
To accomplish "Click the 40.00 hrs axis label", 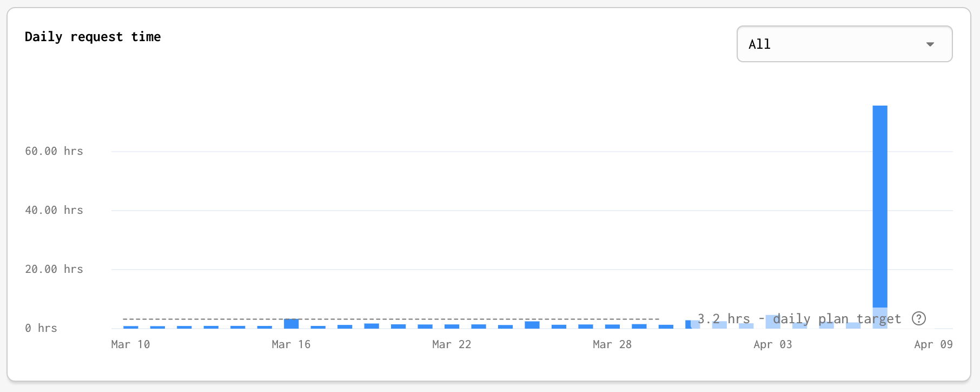I will click(x=54, y=210).
